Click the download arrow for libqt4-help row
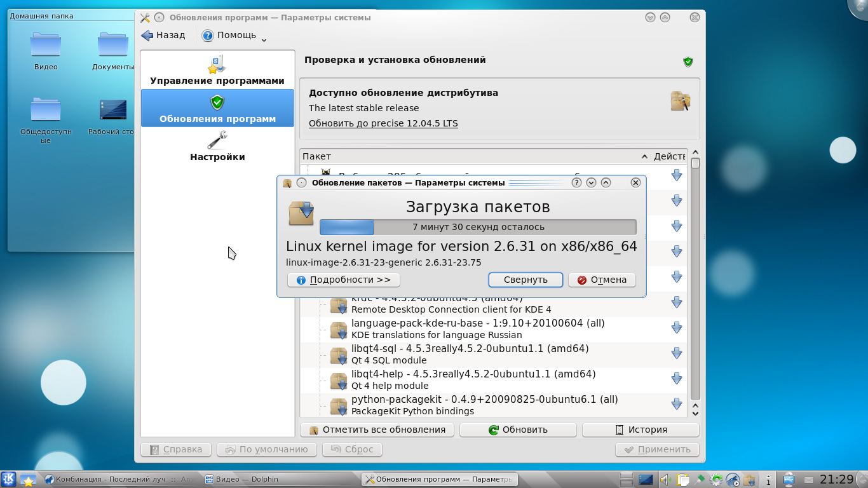 [677, 379]
